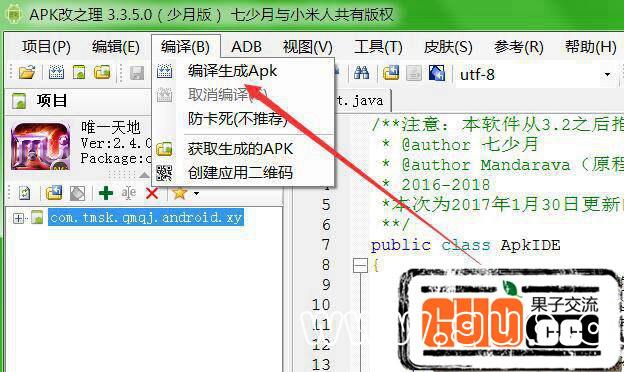The width and height of the screenshot is (624, 372).
Task: Click the green plus add icon
Action: 106,193
